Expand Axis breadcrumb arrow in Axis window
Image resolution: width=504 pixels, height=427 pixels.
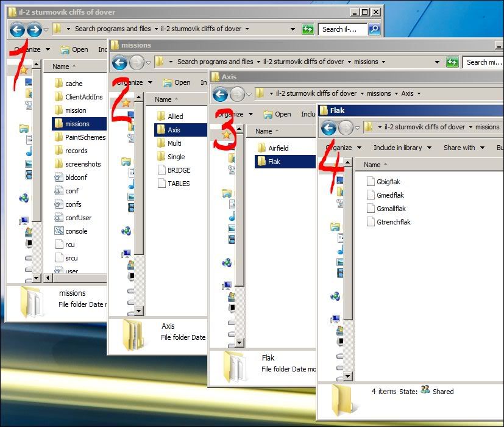[419, 94]
